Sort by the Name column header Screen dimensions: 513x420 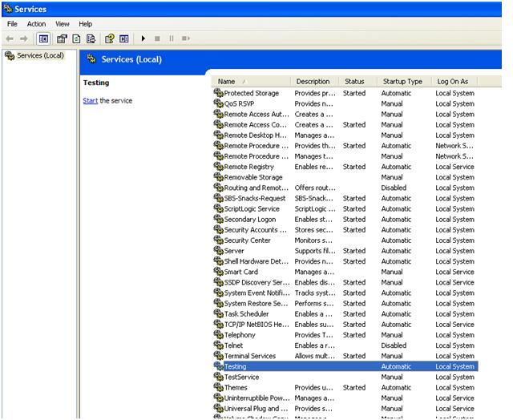coord(251,82)
